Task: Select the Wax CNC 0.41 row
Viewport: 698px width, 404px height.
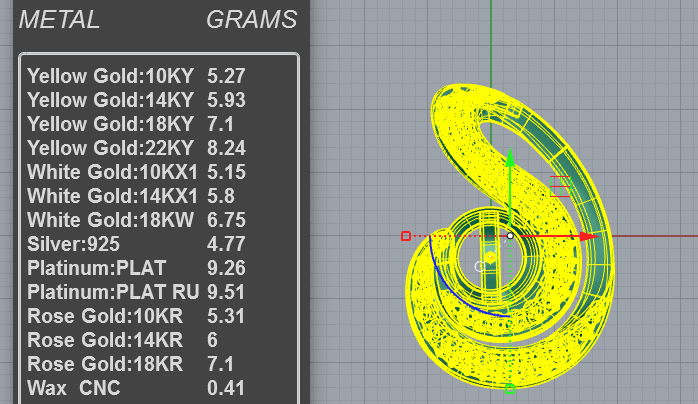Action: pos(136,388)
